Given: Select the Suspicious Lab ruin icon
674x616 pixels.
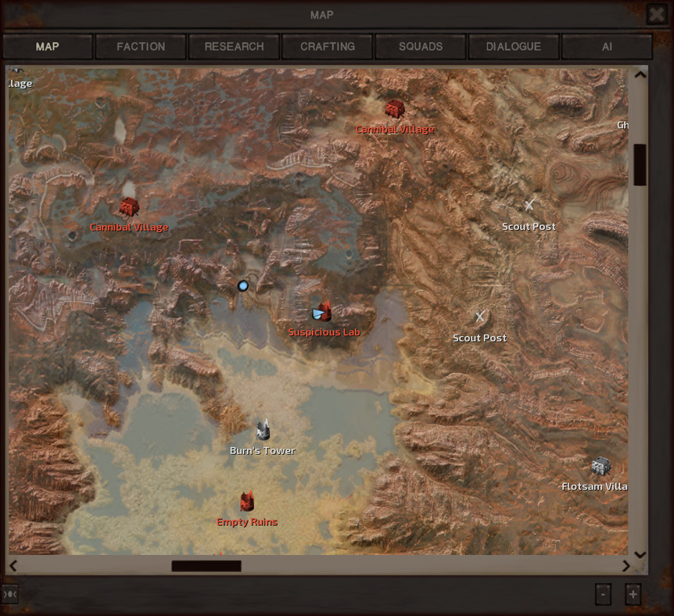Looking at the screenshot, I should [325, 310].
